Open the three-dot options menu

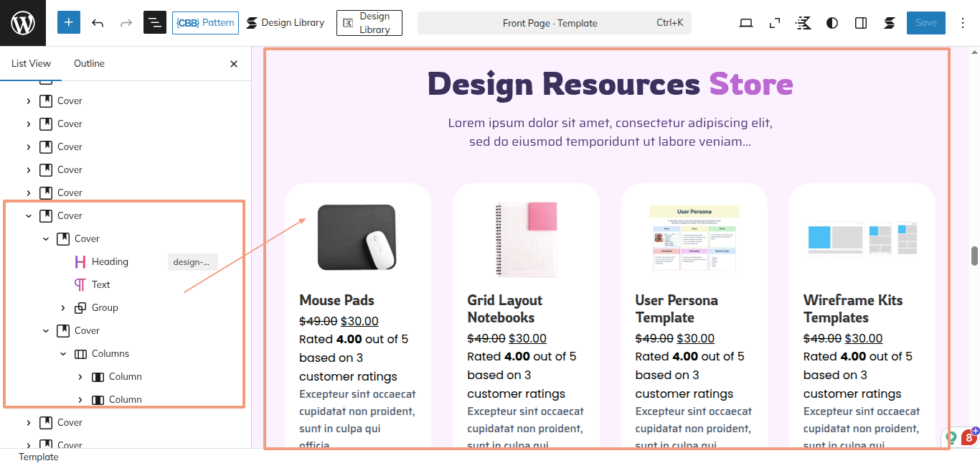coord(963,23)
